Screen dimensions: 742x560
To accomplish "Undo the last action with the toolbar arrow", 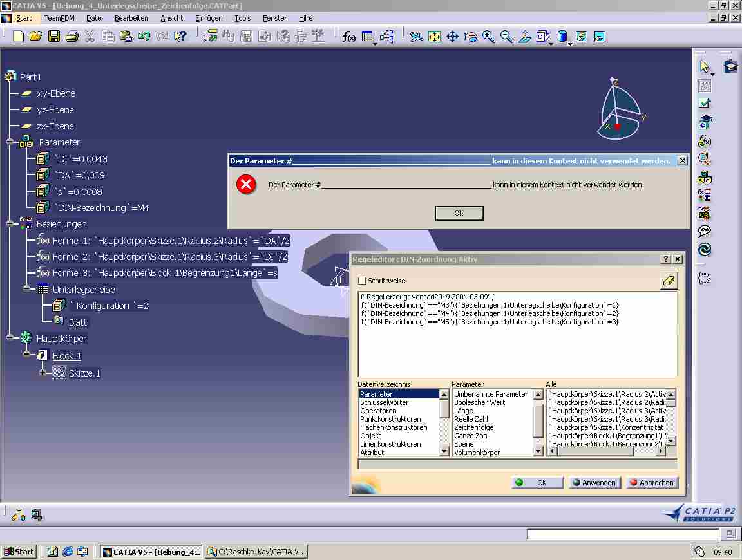I will tap(144, 37).
